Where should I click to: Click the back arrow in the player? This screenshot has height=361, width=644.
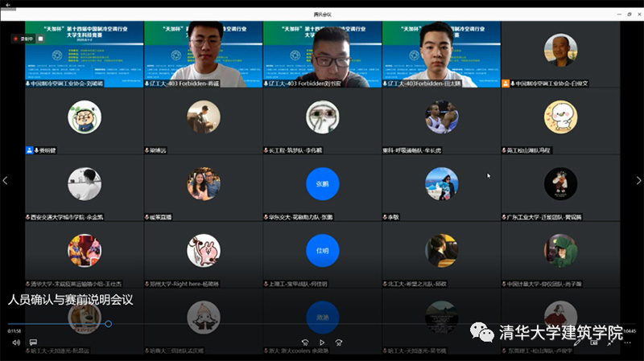coord(8,5)
